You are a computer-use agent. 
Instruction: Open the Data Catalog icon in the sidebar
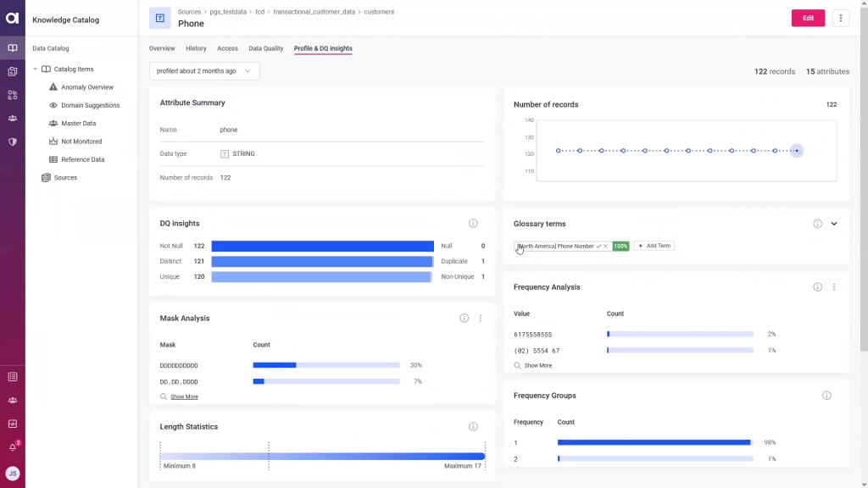(x=12, y=47)
